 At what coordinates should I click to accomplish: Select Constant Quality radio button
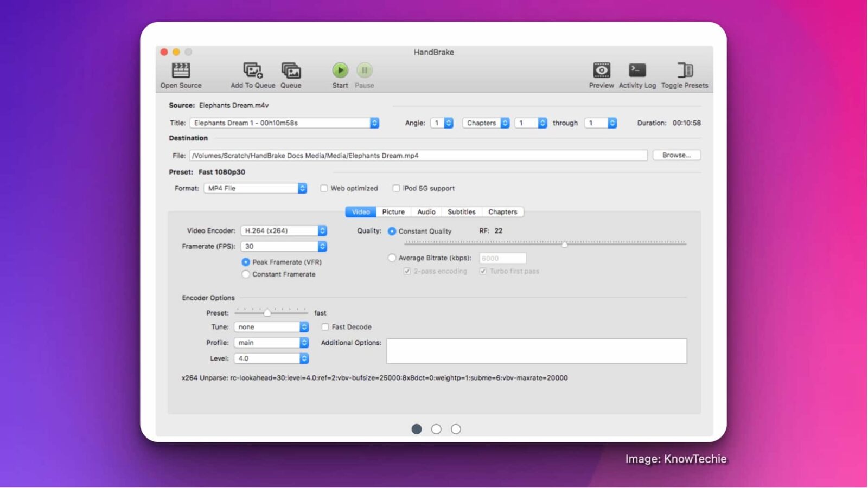392,231
